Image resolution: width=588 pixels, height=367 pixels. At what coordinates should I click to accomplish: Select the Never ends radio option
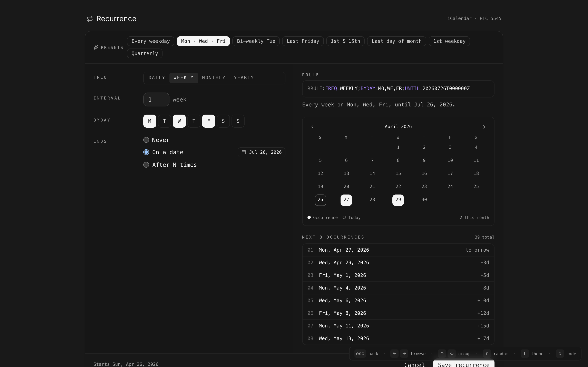[146, 140]
